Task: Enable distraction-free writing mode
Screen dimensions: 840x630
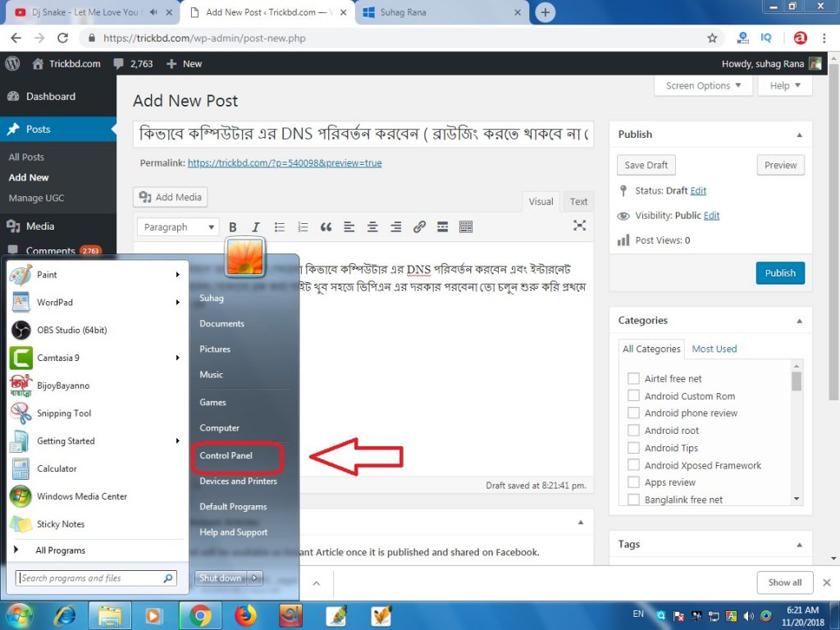Action: point(579,226)
